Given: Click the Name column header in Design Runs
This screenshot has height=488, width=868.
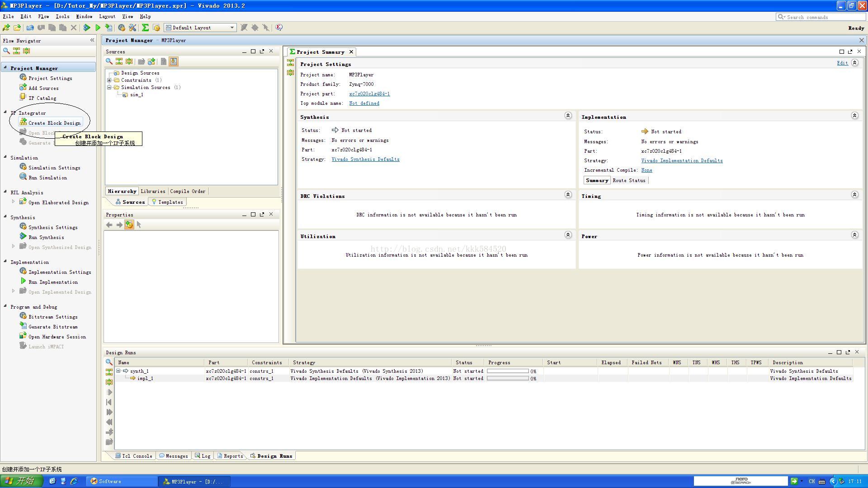Looking at the screenshot, I should [x=160, y=362].
